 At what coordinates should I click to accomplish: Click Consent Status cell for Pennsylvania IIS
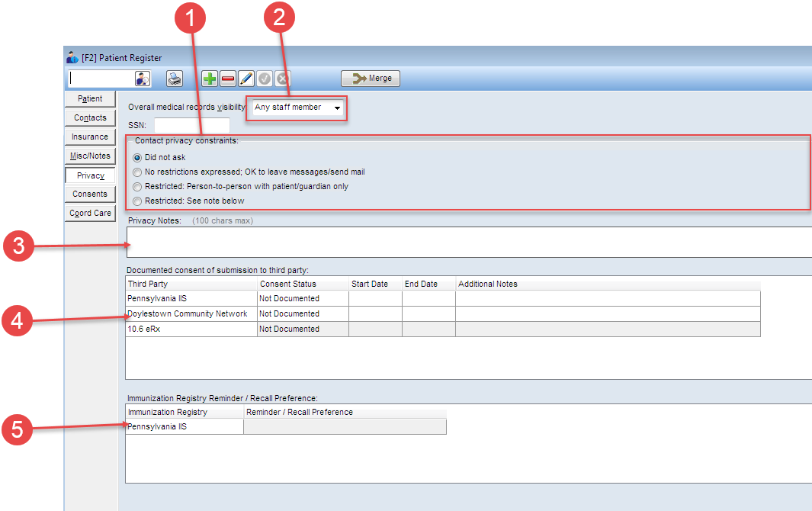coord(303,298)
